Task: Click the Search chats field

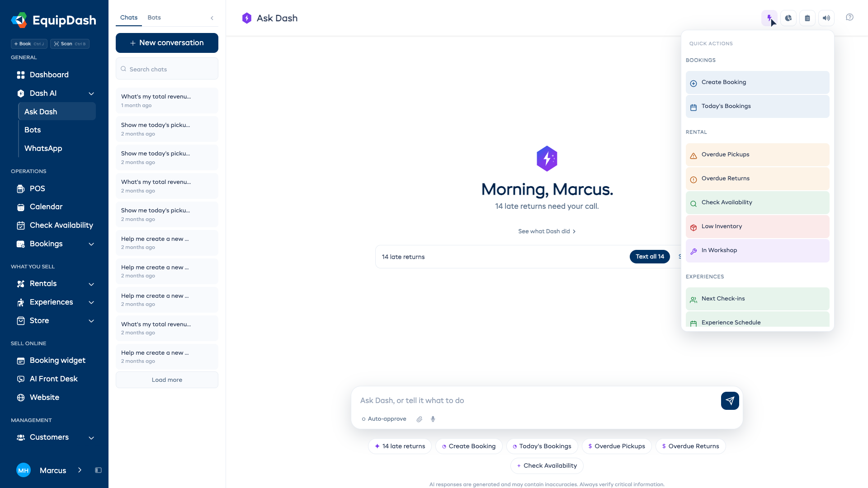Action: click(x=167, y=69)
